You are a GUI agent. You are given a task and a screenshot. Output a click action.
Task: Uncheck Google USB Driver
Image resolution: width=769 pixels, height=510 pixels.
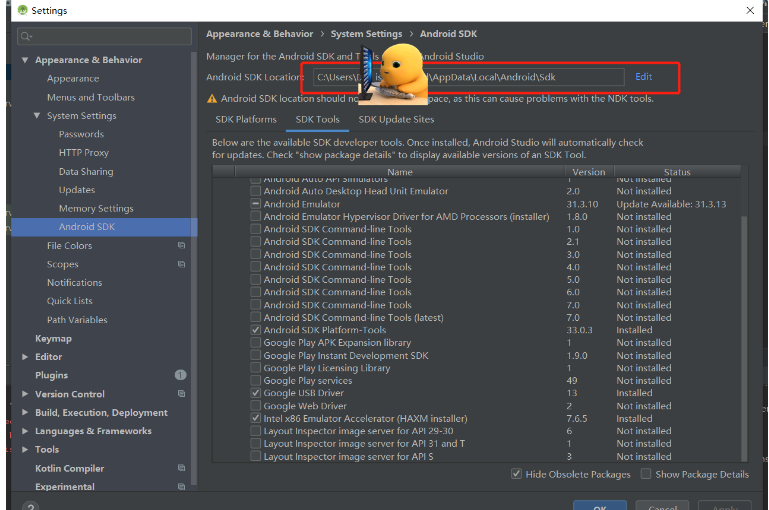(x=256, y=393)
